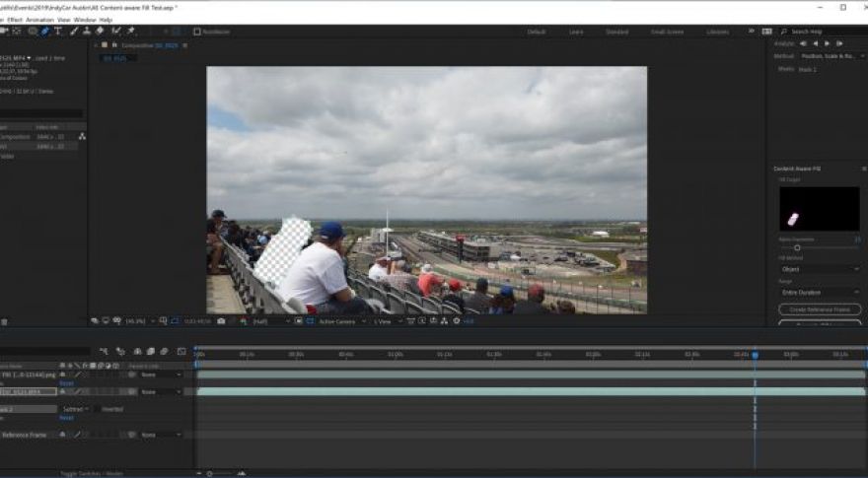Select the Clone Stamp tool
The height and width of the screenshot is (478, 868).
[x=87, y=32]
